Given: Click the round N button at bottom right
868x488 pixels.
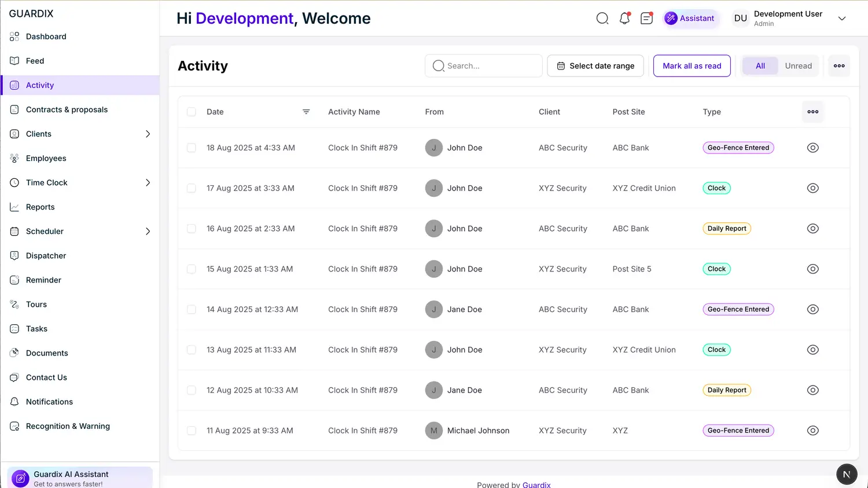Looking at the screenshot, I should point(846,474).
